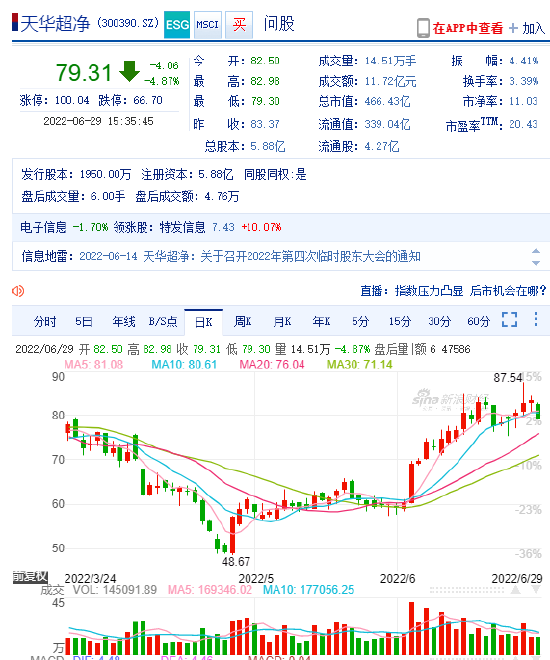Switch to the 年K tab
The image size is (550, 660).
coord(321,322)
